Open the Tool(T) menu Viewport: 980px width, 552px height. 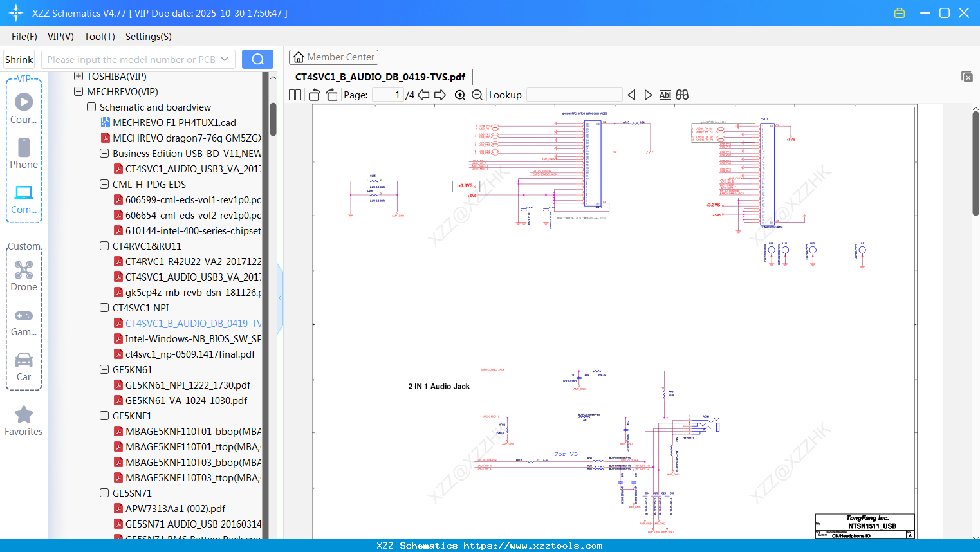coord(99,37)
